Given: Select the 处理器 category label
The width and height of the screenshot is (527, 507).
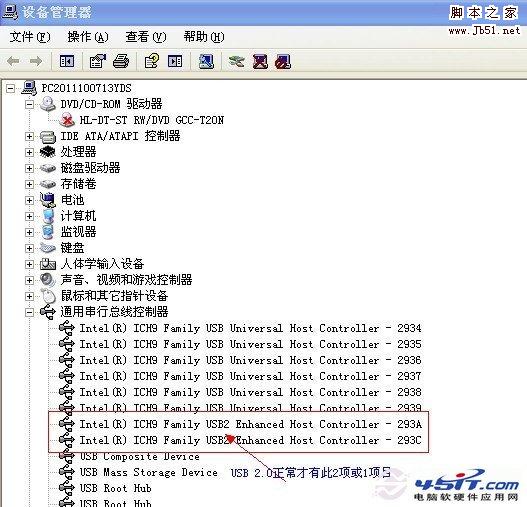Looking at the screenshot, I should [x=78, y=152].
